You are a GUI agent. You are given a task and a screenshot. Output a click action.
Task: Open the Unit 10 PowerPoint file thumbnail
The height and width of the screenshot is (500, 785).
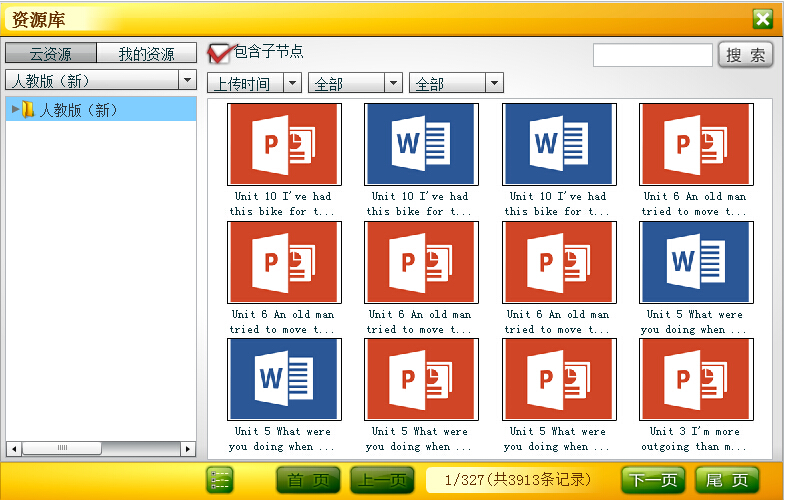click(x=284, y=144)
